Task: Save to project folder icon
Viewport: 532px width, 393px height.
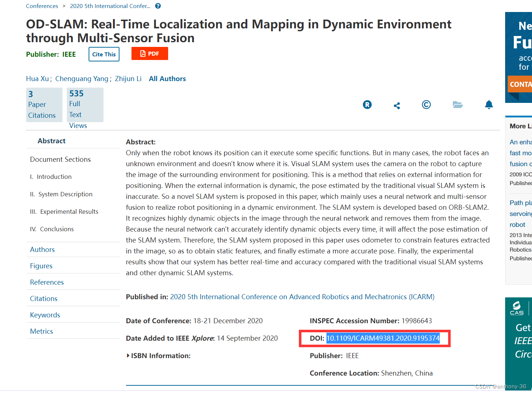Action: click(458, 105)
